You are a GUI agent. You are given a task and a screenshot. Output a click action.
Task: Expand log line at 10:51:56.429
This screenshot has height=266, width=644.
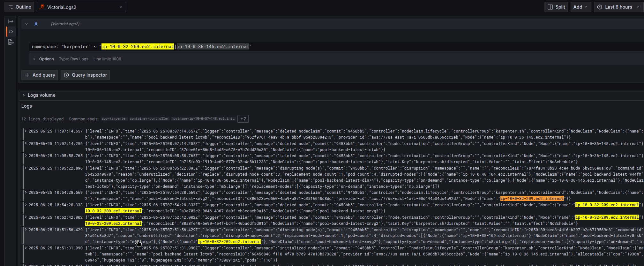pos(26,230)
